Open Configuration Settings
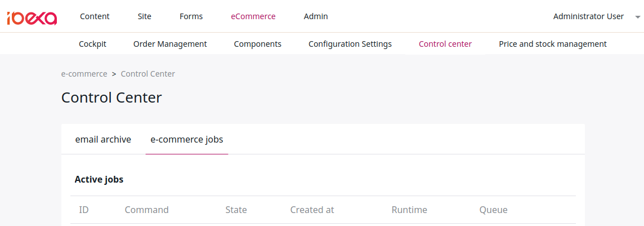This screenshot has height=226, width=644. click(x=350, y=44)
